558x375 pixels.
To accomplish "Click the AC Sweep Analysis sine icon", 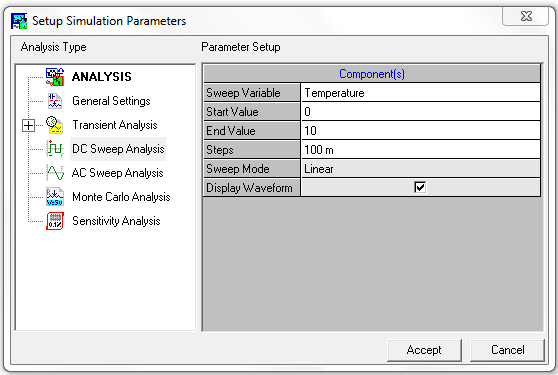I will tap(55, 173).
